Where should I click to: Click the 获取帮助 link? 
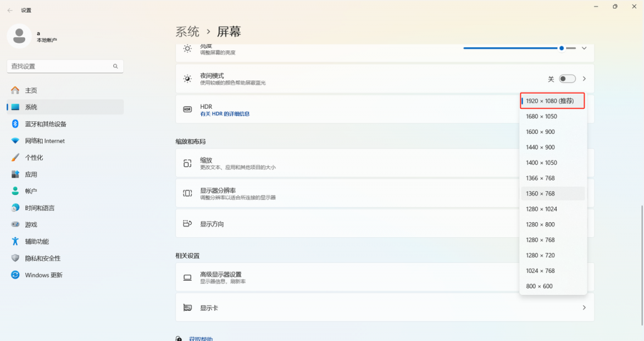[x=201, y=339]
